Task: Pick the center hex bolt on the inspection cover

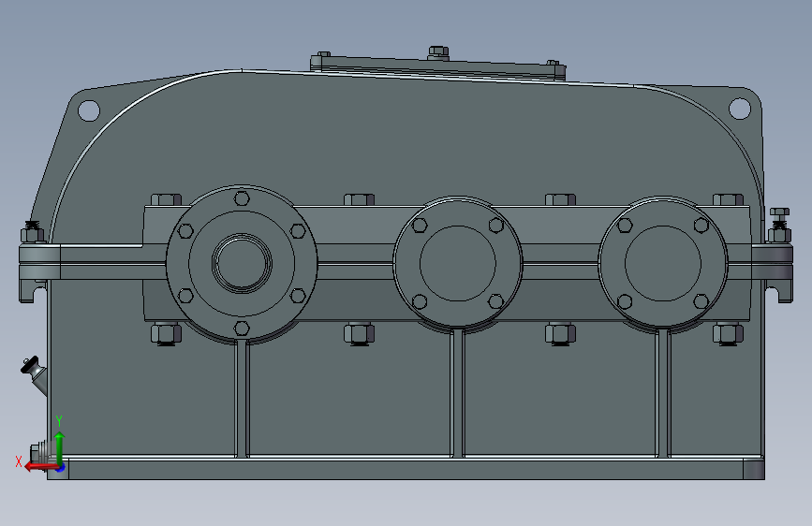Action: pyautogui.click(x=438, y=52)
